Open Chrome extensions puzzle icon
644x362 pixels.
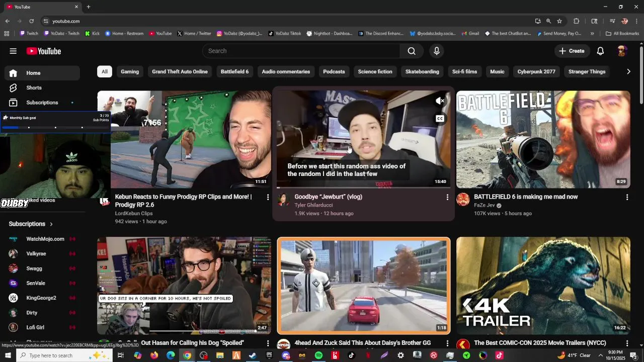[577, 21]
